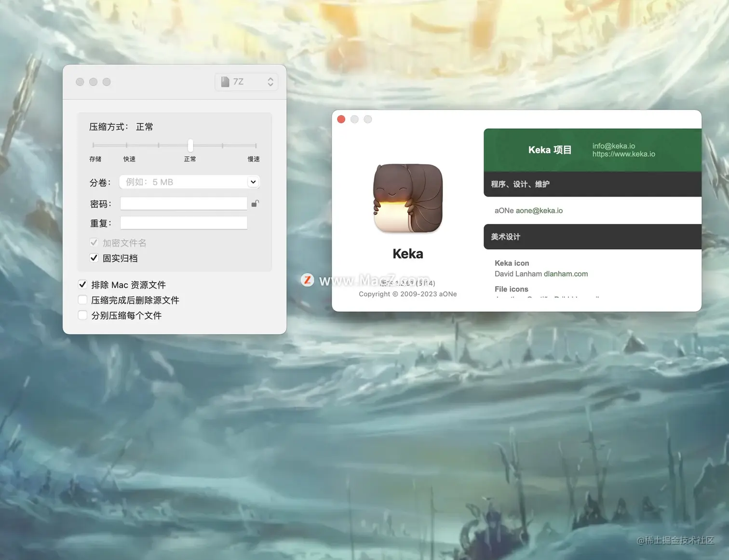The width and height of the screenshot is (729, 560).
Task: Disable 排除 Mac 资源文件
Action: [82, 284]
